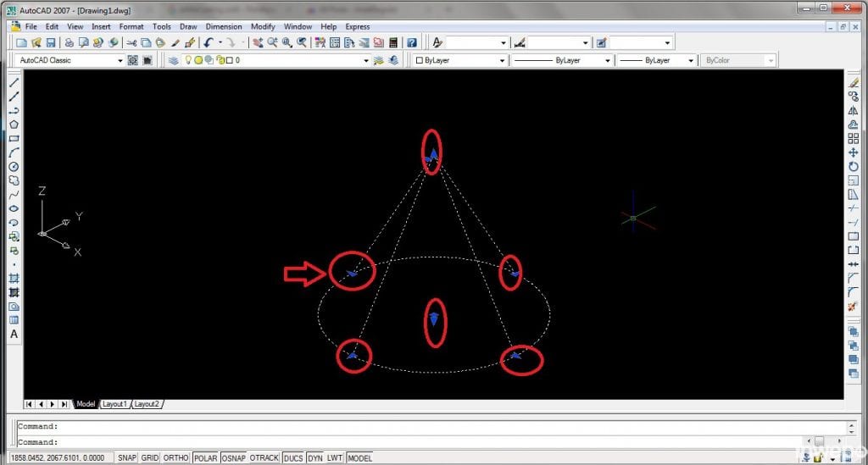Select the Circle draw tool
Image resolution: width=868 pixels, height=465 pixels.
click(14, 166)
